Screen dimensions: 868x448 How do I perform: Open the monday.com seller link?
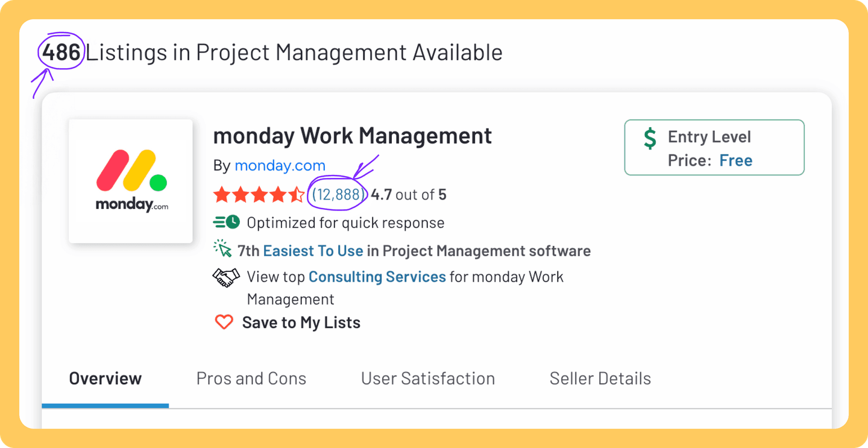point(280,165)
